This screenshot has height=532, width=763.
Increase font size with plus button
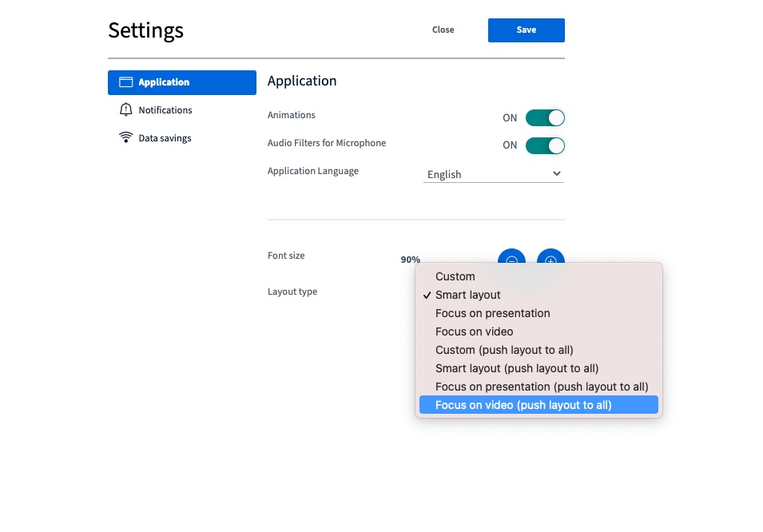point(550,257)
